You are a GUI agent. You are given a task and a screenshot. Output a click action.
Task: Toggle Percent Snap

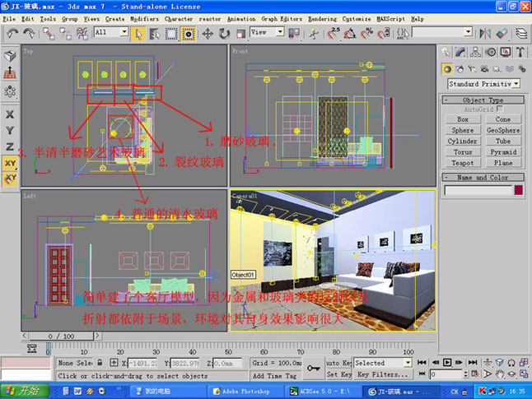(366, 34)
